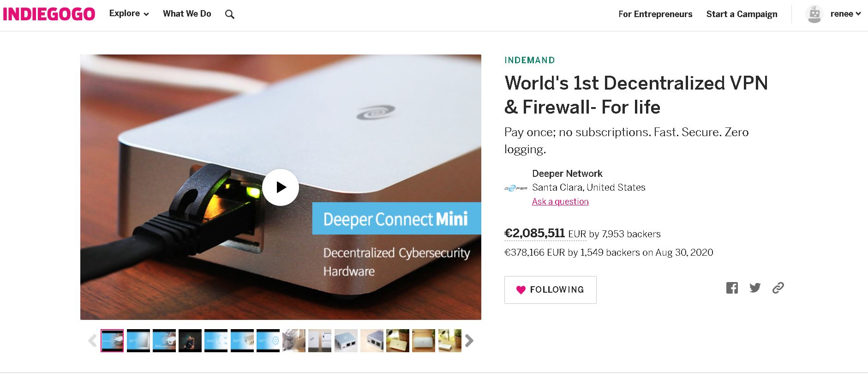Select the dark thumbnail with a person
The image size is (868, 391).
[x=190, y=341]
